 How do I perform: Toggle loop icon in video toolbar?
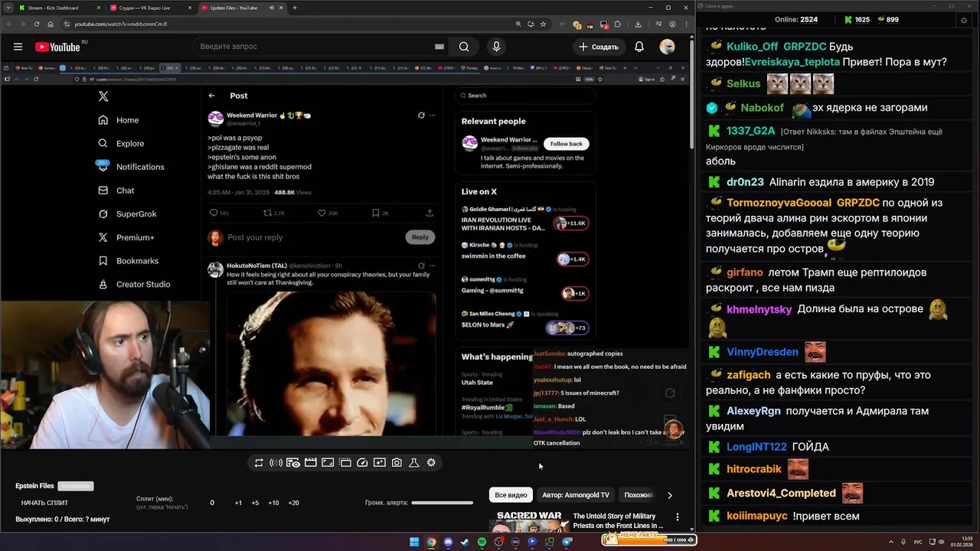pyautogui.click(x=259, y=463)
